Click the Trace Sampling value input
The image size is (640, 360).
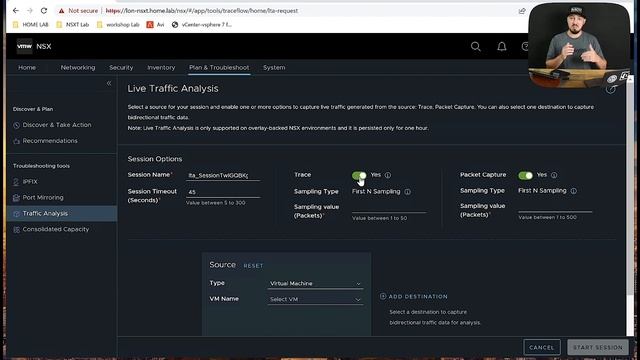(x=389, y=208)
